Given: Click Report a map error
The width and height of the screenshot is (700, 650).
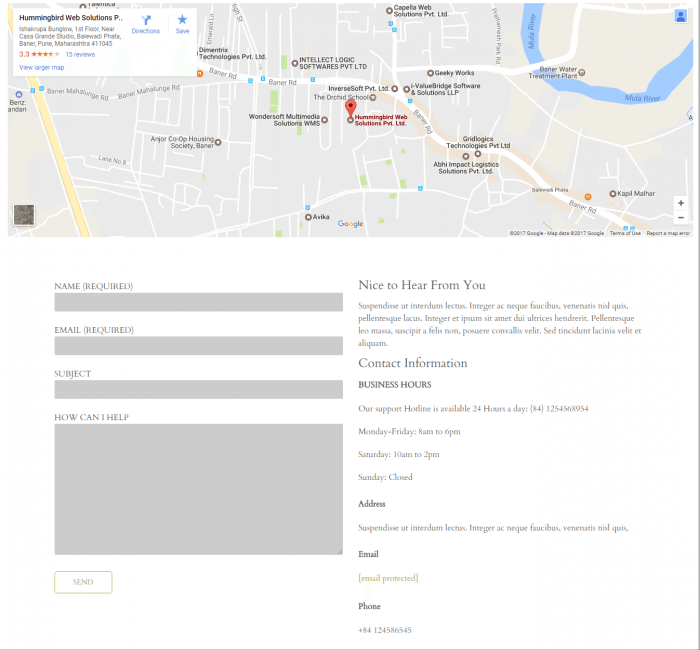Looking at the screenshot, I should pyautogui.click(x=668, y=233).
